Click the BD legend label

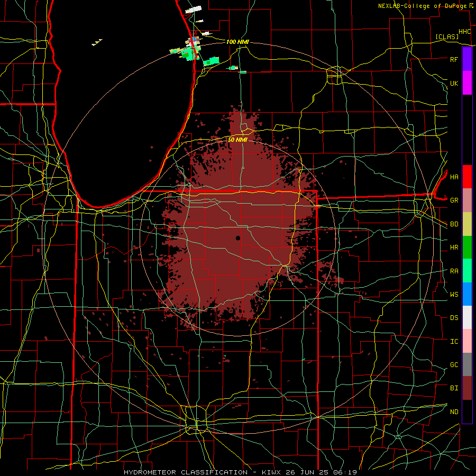454,224
